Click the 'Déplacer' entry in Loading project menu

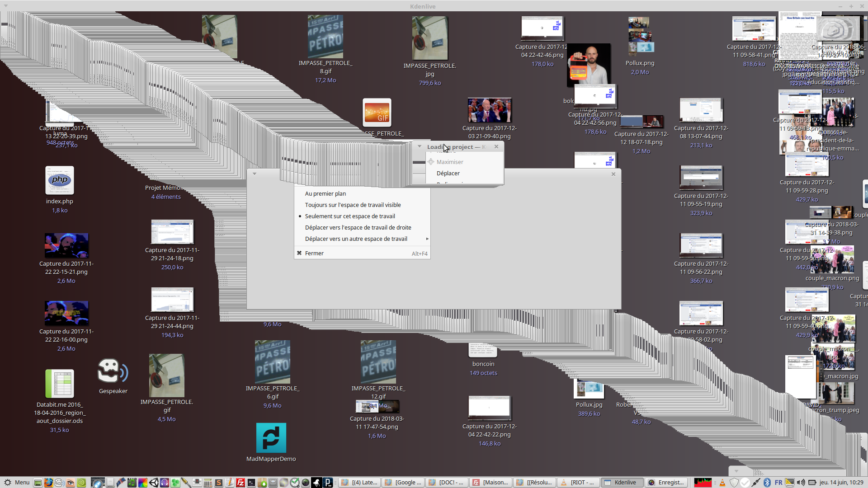click(x=448, y=174)
